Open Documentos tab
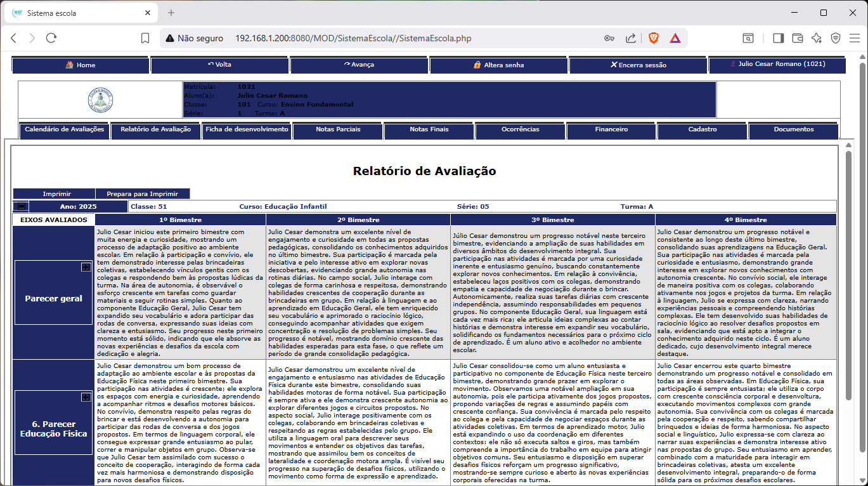 [793, 131]
